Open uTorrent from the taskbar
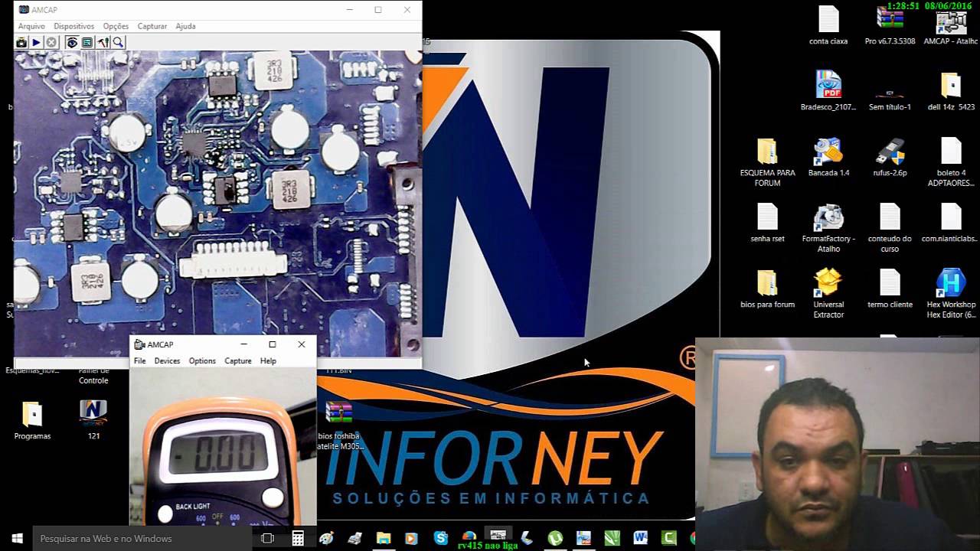This screenshot has height=551, width=980. 555,538
